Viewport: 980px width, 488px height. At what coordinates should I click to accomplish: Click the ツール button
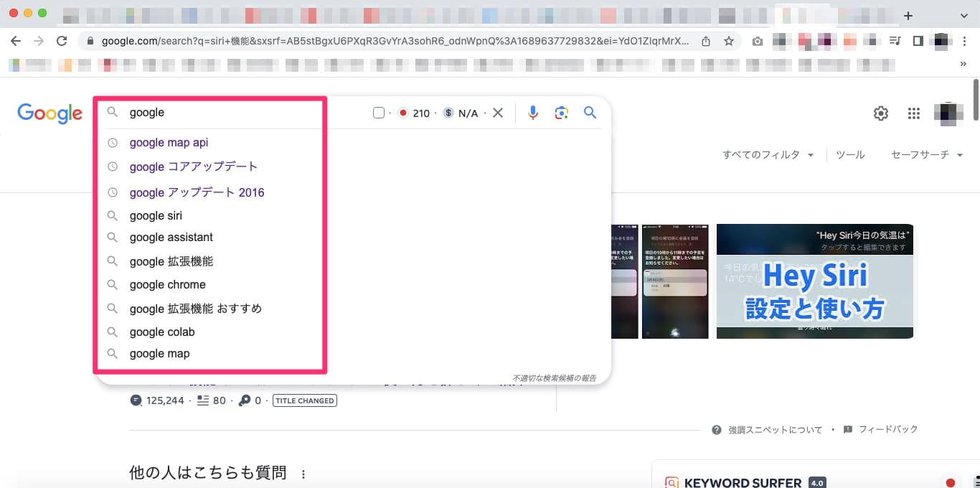pos(850,155)
